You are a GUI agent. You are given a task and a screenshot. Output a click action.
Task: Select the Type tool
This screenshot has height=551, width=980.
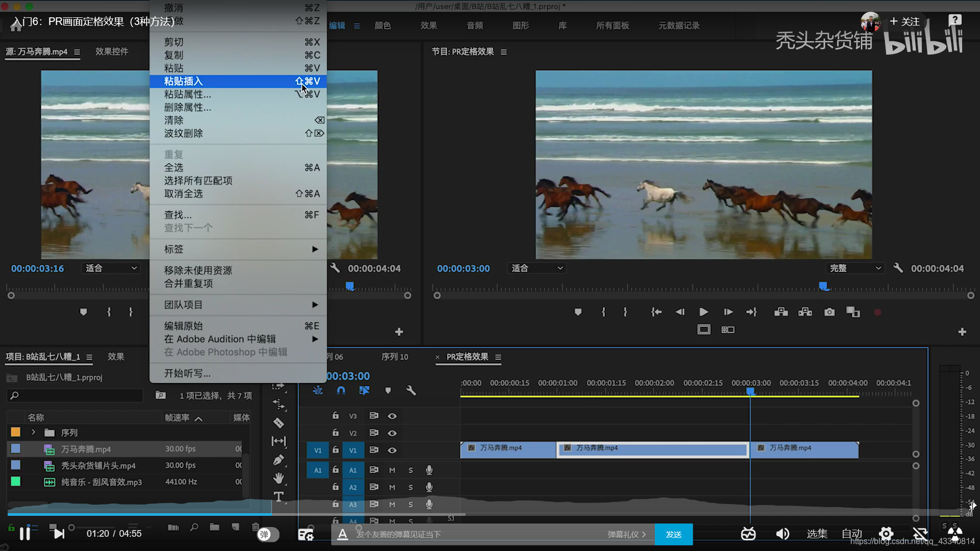pyautogui.click(x=279, y=496)
